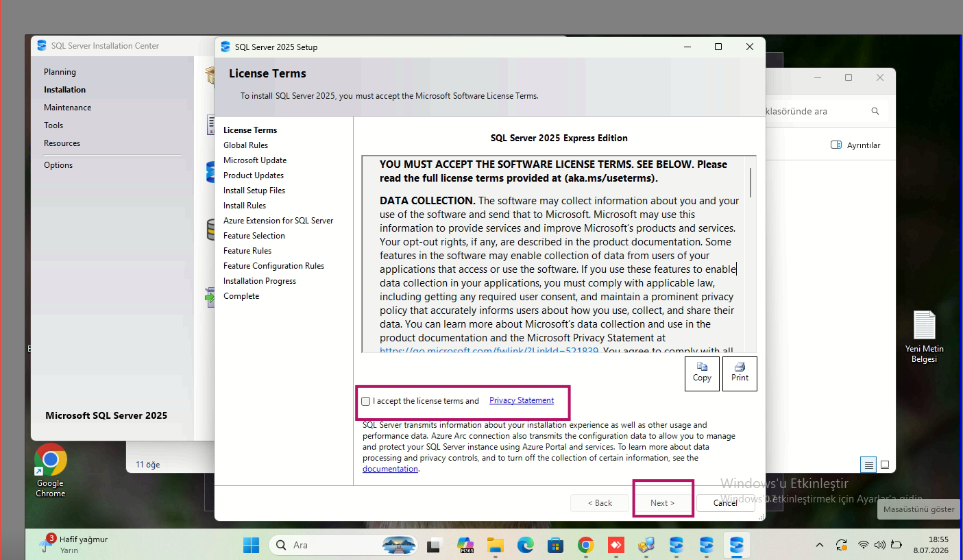Open Resources in SQL Server Installation Center

(x=62, y=143)
